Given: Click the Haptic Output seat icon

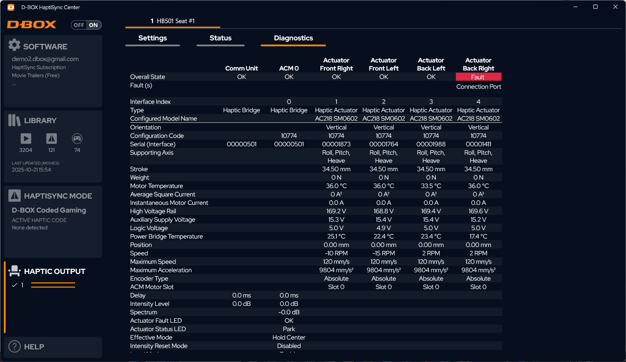Looking at the screenshot, I should (x=14, y=271).
